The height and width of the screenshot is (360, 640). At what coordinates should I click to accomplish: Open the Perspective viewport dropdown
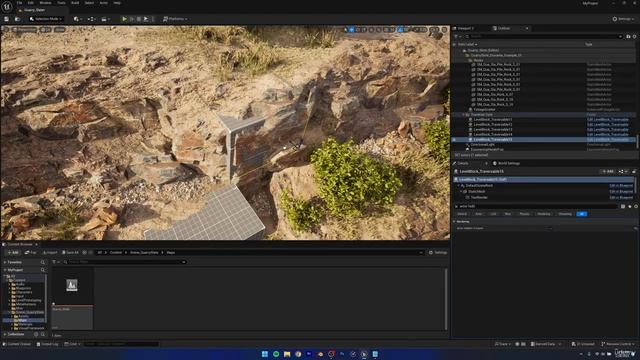(x=25, y=29)
